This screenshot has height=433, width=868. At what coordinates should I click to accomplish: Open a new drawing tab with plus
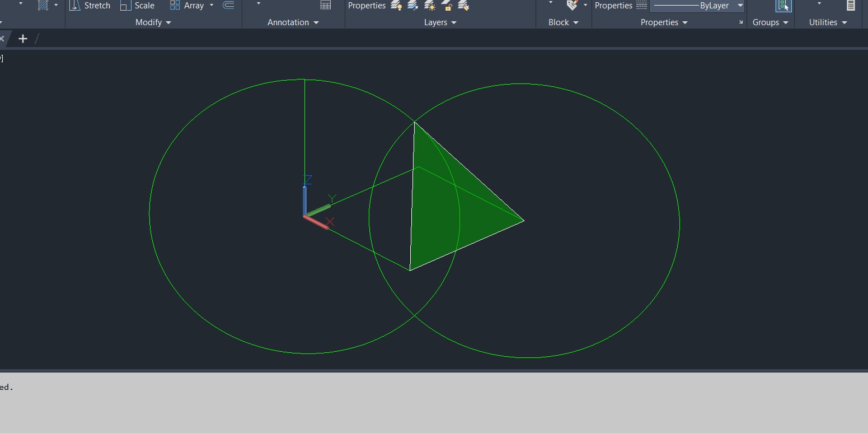(x=22, y=39)
